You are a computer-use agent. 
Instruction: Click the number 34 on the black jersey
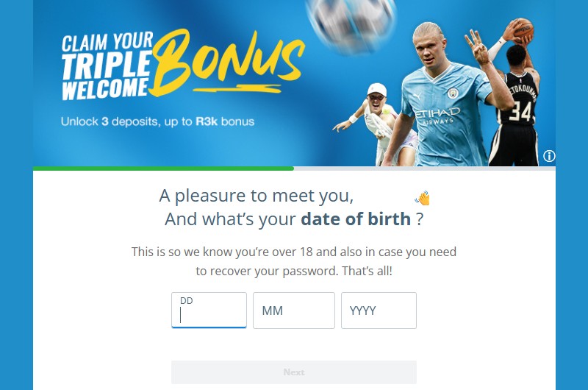[522, 112]
